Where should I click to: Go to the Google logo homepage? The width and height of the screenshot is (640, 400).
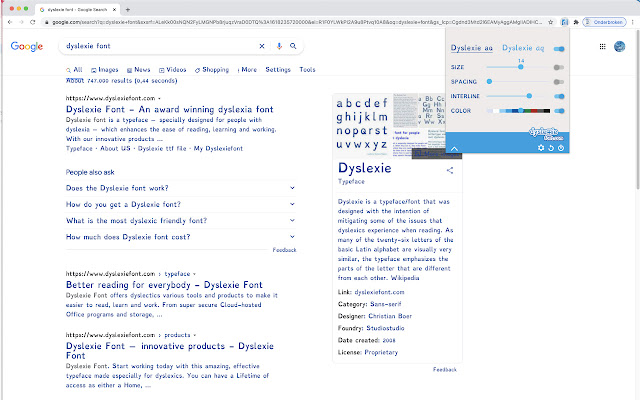coord(27,47)
